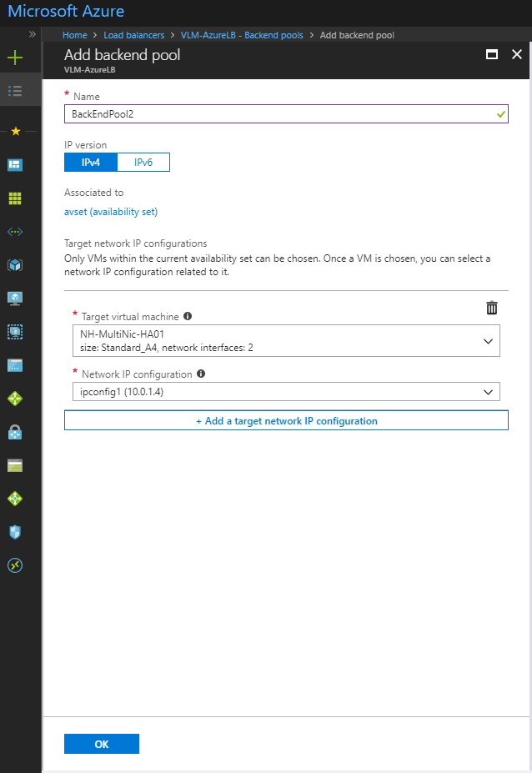Maximize the Add backend pool blade
This screenshot has height=773, width=532.
point(492,54)
